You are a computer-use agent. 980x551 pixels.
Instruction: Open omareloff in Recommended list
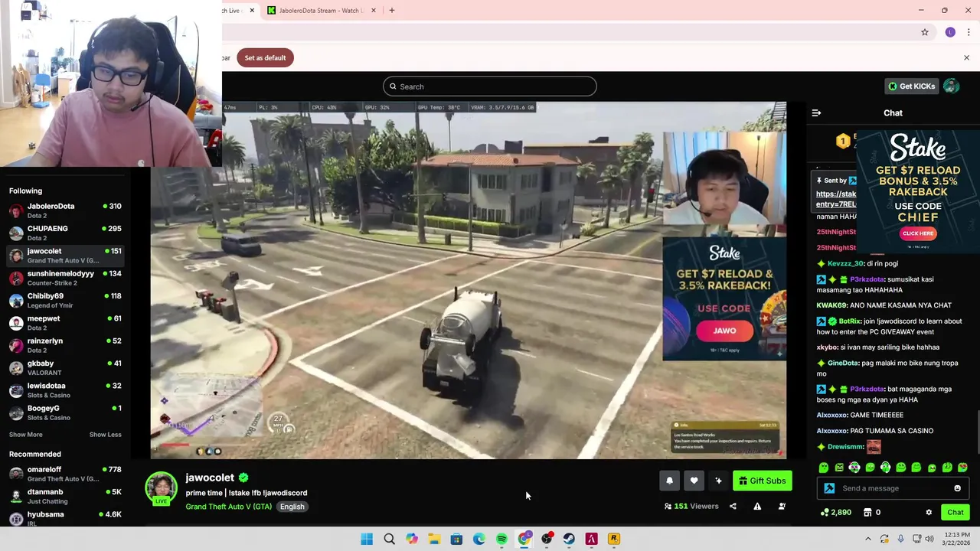click(65, 474)
